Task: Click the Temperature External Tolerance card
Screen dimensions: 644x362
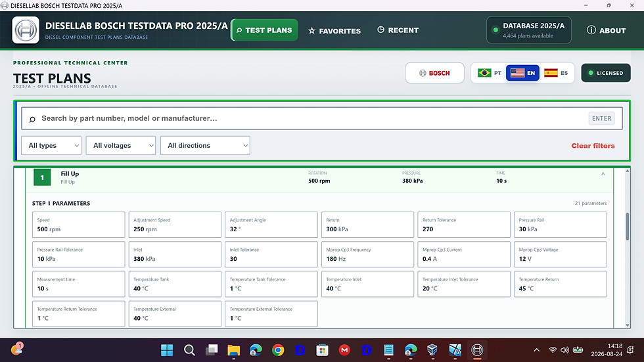Action: click(271, 313)
